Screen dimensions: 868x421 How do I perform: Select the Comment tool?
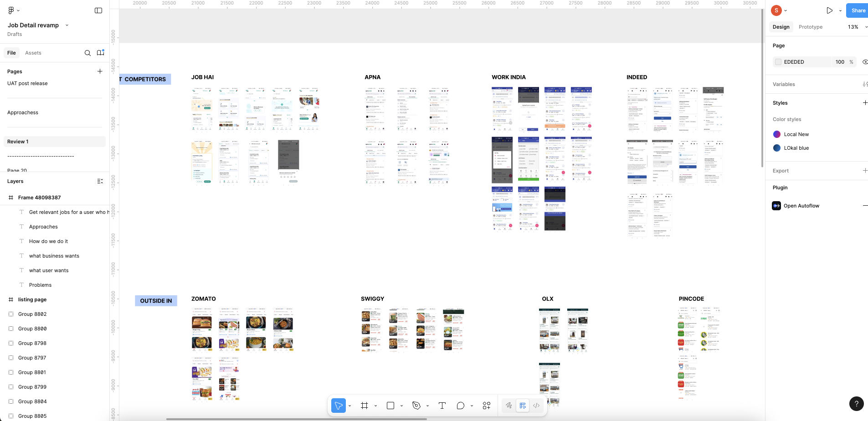tap(461, 406)
